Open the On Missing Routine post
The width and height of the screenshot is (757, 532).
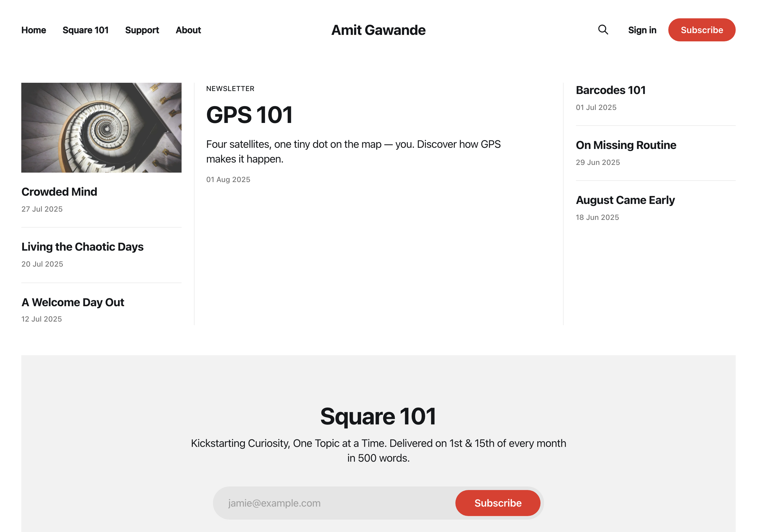[x=626, y=145]
